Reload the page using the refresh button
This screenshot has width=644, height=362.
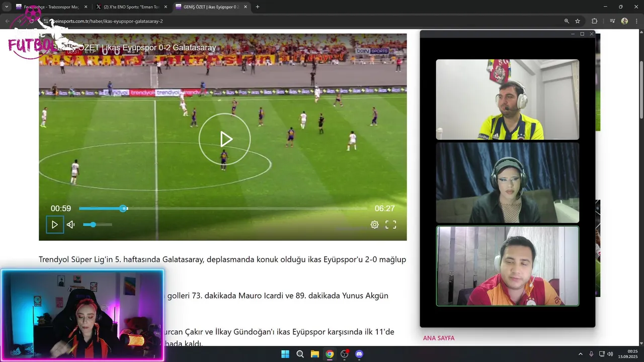coord(31,21)
